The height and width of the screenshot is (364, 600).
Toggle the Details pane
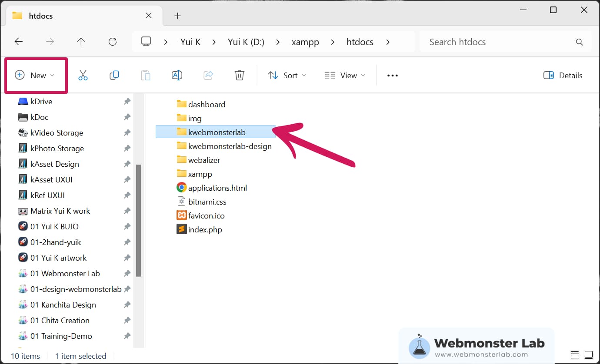563,76
